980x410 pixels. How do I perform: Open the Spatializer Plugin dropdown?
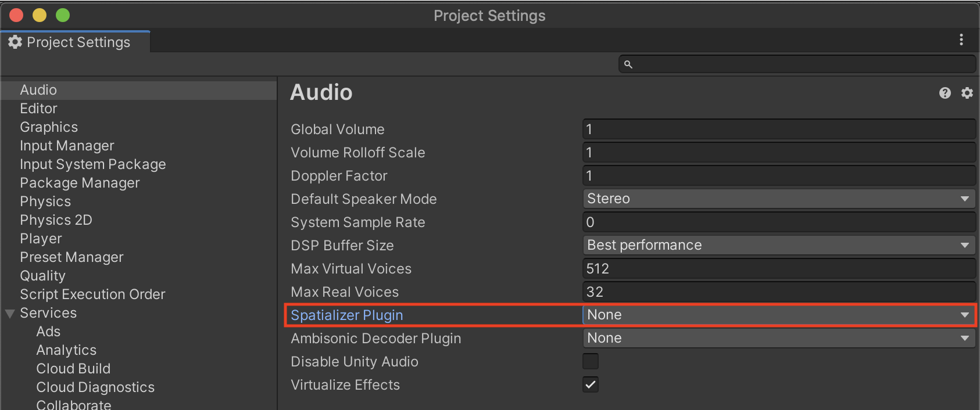(x=779, y=315)
